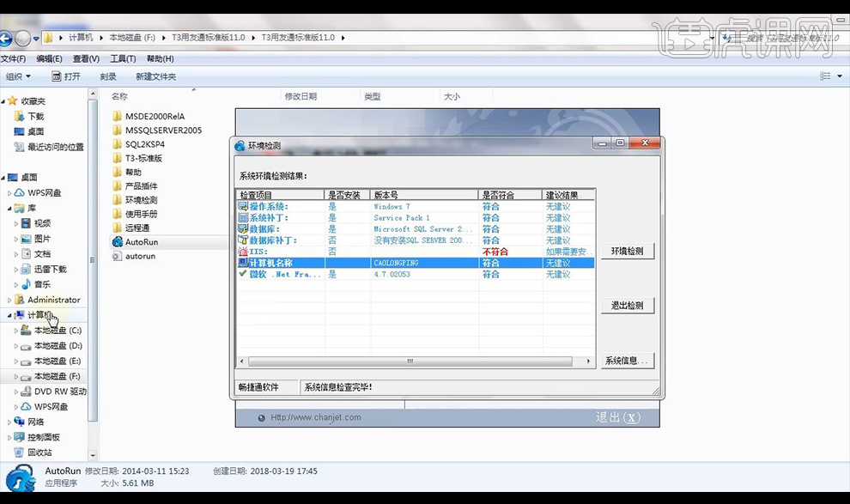This screenshot has height=504, width=850.
Task: Expand the 网络 tree node arrow
Action: [x=9, y=422]
